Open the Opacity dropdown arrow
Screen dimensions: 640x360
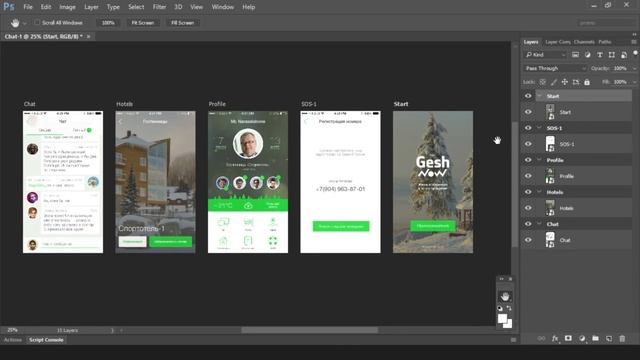pos(634,69)
